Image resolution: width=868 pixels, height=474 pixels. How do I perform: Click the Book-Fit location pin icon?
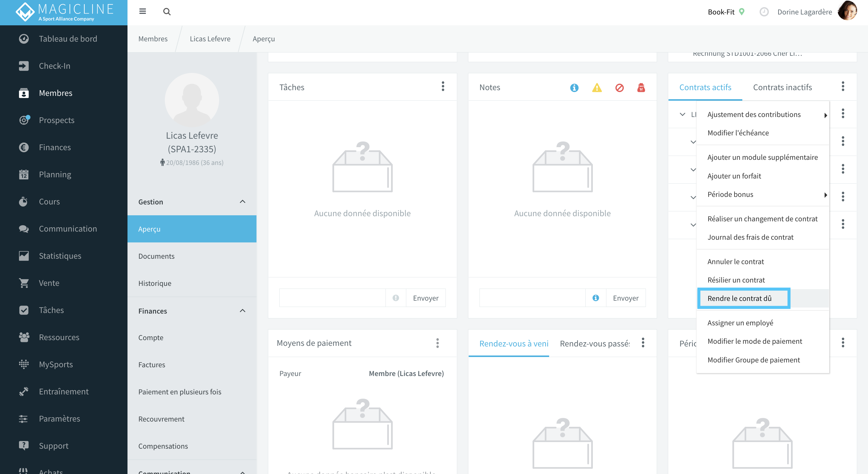(x=742, y=12)
